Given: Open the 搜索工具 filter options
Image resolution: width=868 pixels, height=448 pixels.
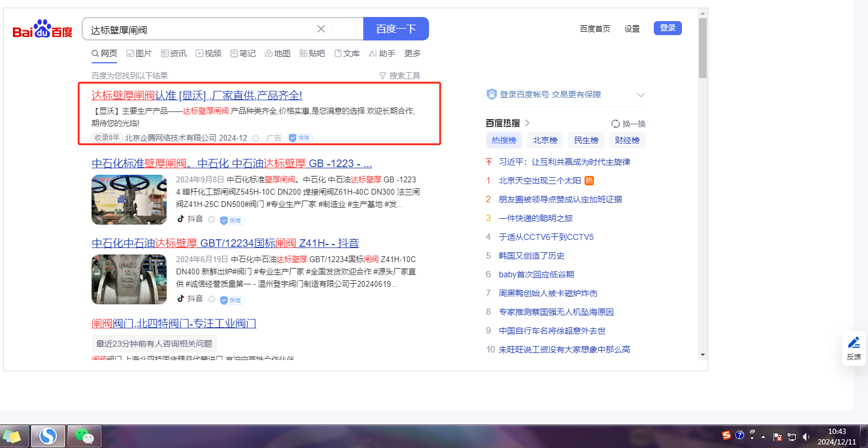Looking at the screenshot, I should coord(400,76).
